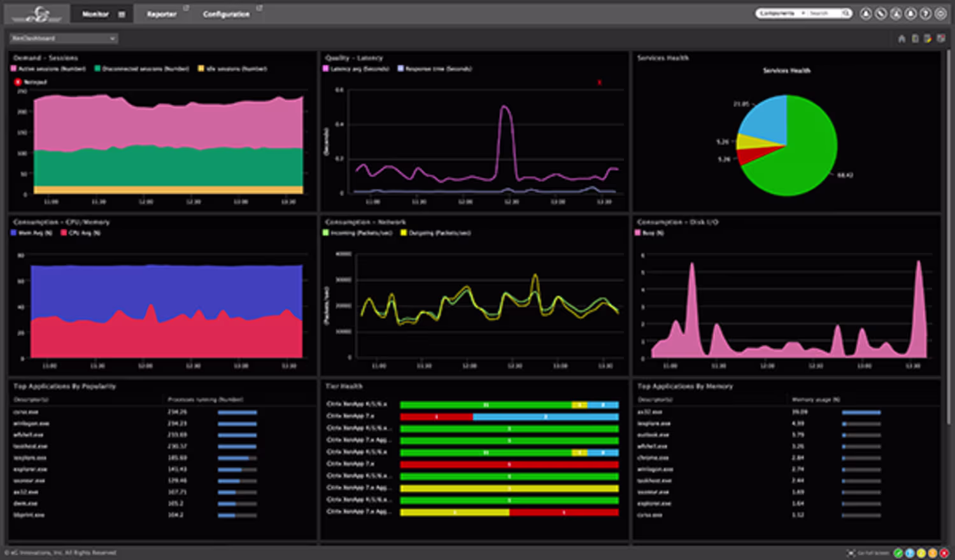This screenshot has height=560, width=955.
Task: Click the red critical status icon
Action: point(944,553)
